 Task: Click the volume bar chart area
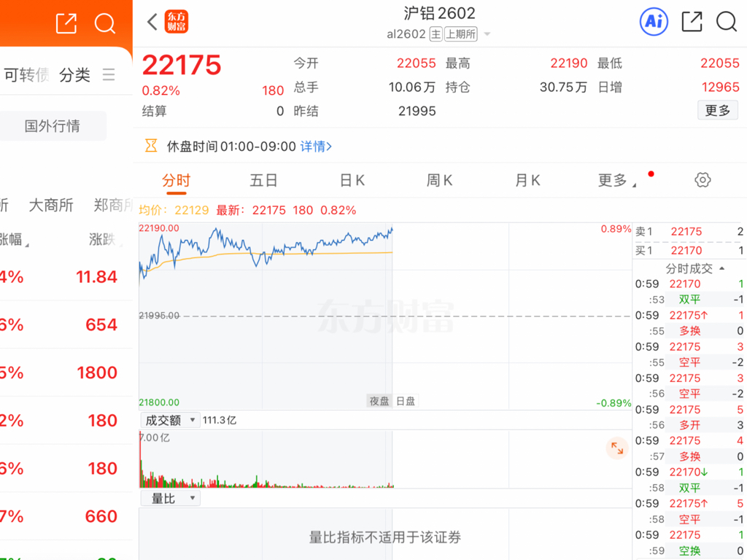click(x=385, y=459)
